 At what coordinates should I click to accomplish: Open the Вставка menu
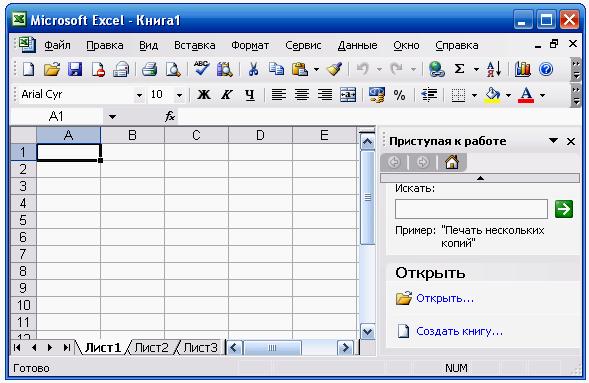point(195,45)
